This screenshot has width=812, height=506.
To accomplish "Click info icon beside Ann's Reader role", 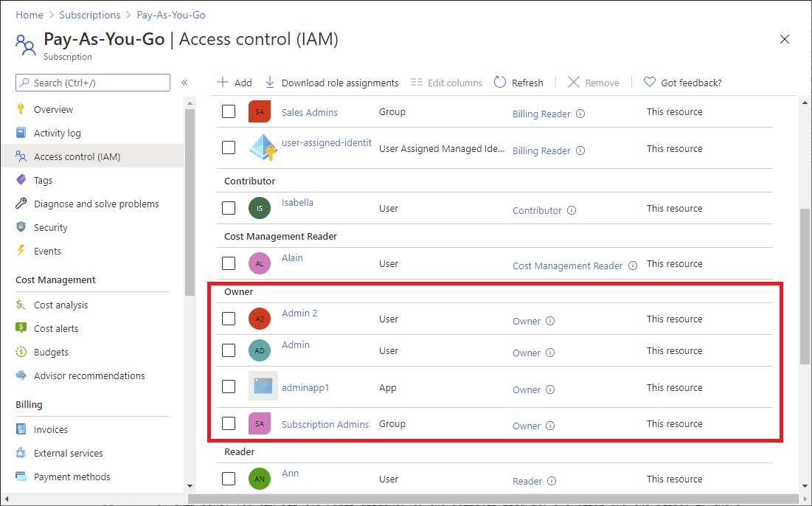I will 552,481.
